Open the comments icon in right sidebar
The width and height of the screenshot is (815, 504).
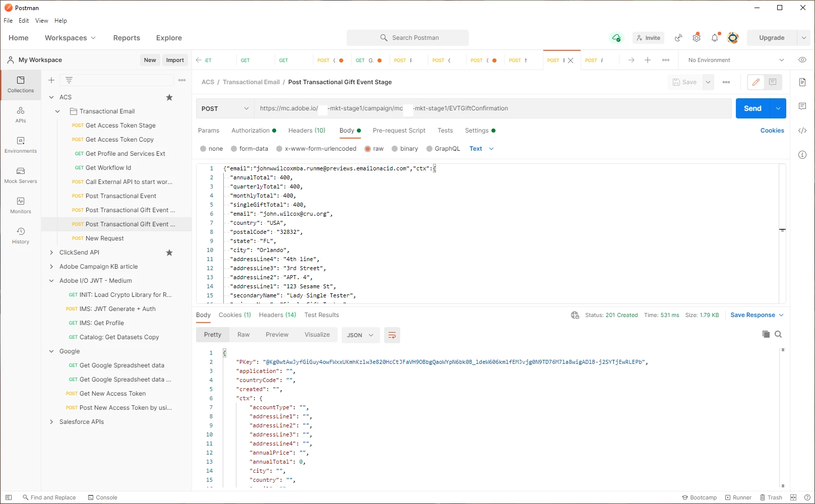(x=802, y=106)
